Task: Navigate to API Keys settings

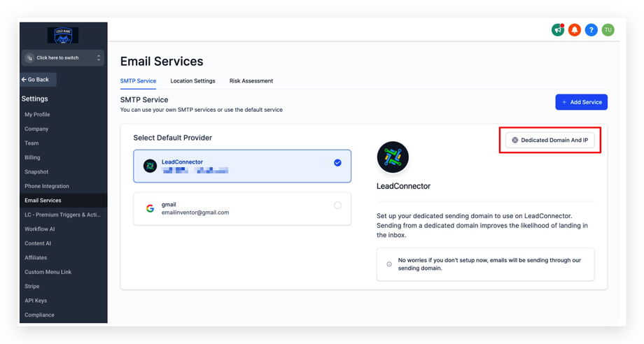Action: point(35,301)
